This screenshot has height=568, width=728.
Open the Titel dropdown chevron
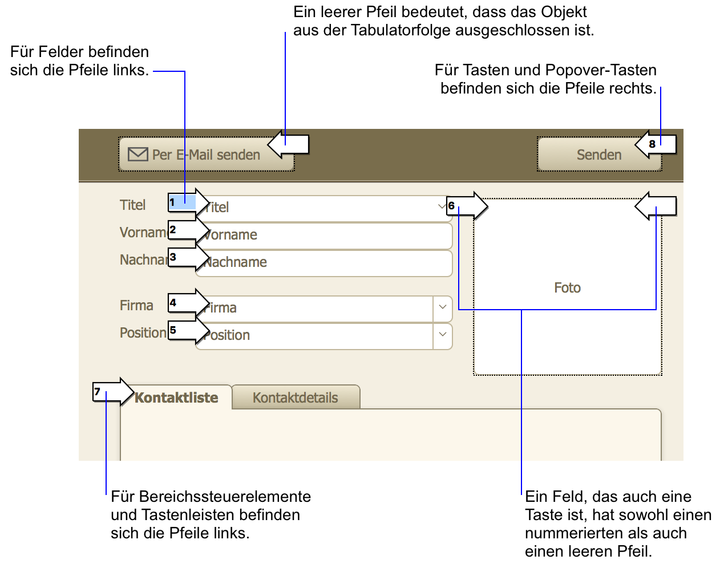pos(442,206)
